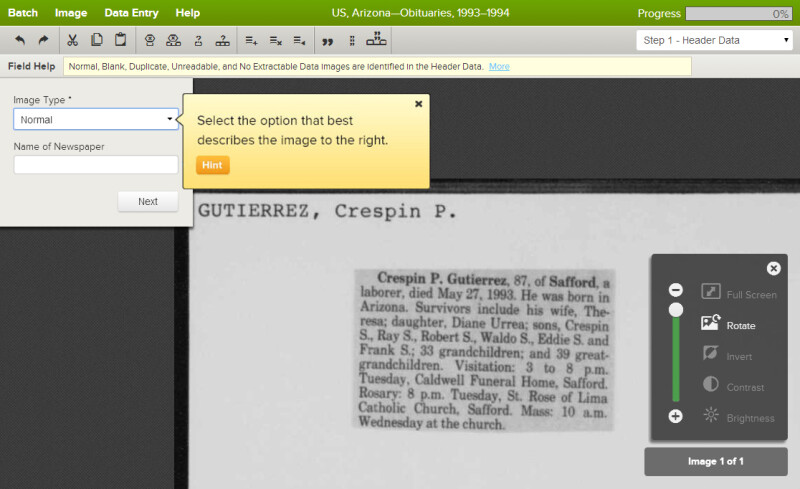Open the Step 1 - Header Data dropdown
The width and height of the screenshot is (800, 489).
click(714, 40)
